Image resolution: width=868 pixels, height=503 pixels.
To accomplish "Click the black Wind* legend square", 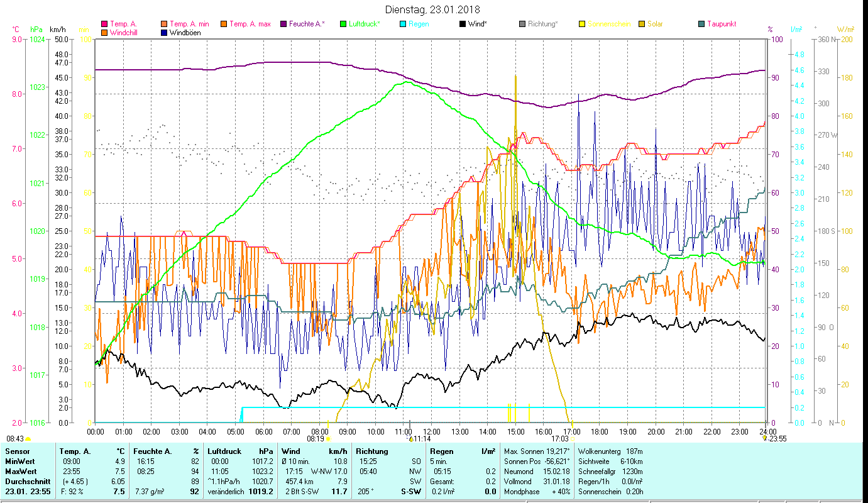I will coord(462,25).
